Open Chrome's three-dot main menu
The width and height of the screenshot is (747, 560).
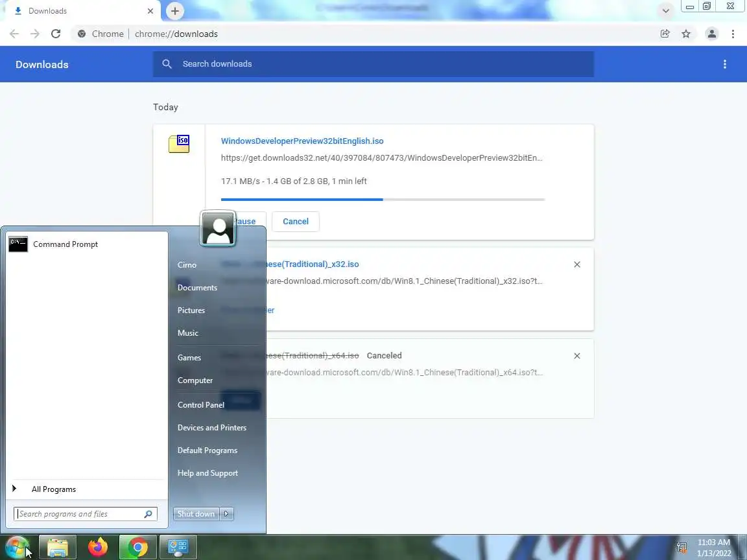(x=733, y=34)
